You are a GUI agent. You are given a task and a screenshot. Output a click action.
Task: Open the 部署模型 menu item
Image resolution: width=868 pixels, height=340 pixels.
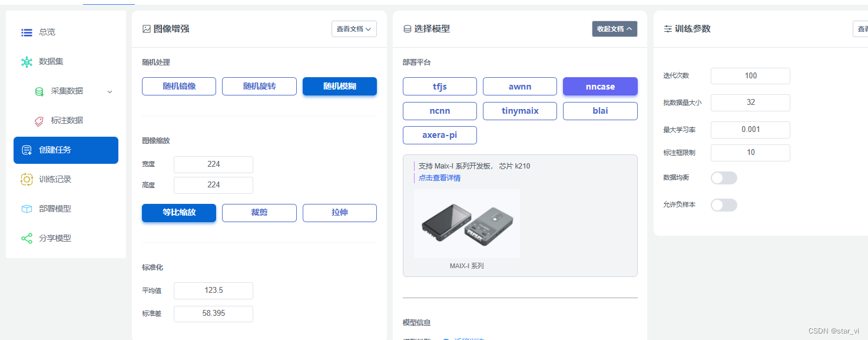click(x=66, y=209)
